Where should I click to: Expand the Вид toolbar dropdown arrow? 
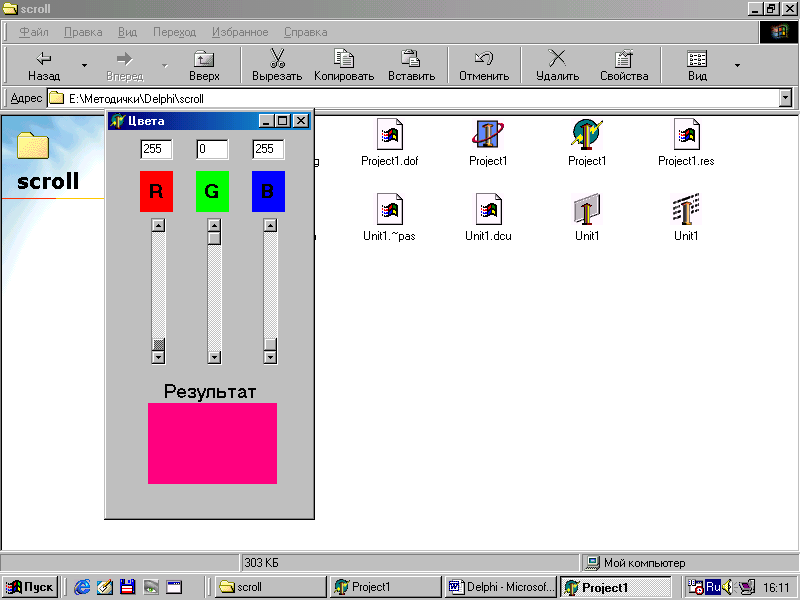coord(737,65)
